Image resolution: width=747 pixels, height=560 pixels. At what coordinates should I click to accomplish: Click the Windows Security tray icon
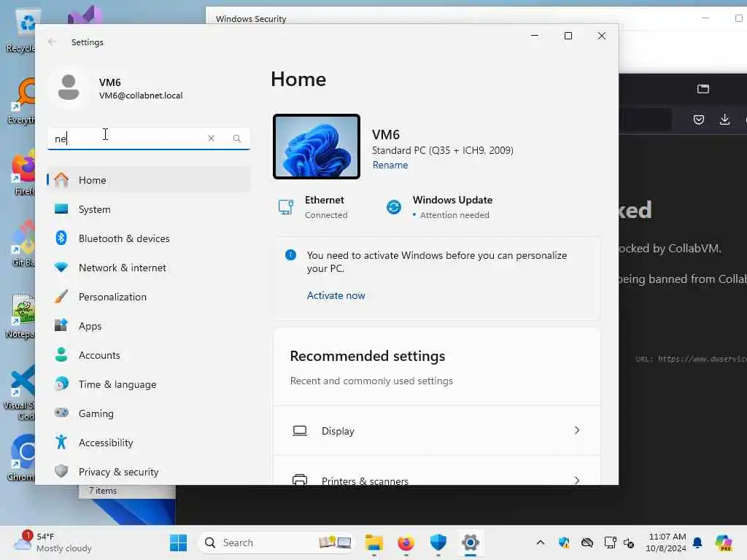tap(564, 542)
